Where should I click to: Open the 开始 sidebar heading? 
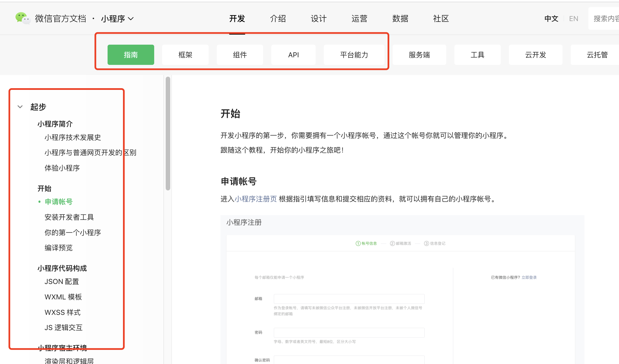click(x=44, y=188)
